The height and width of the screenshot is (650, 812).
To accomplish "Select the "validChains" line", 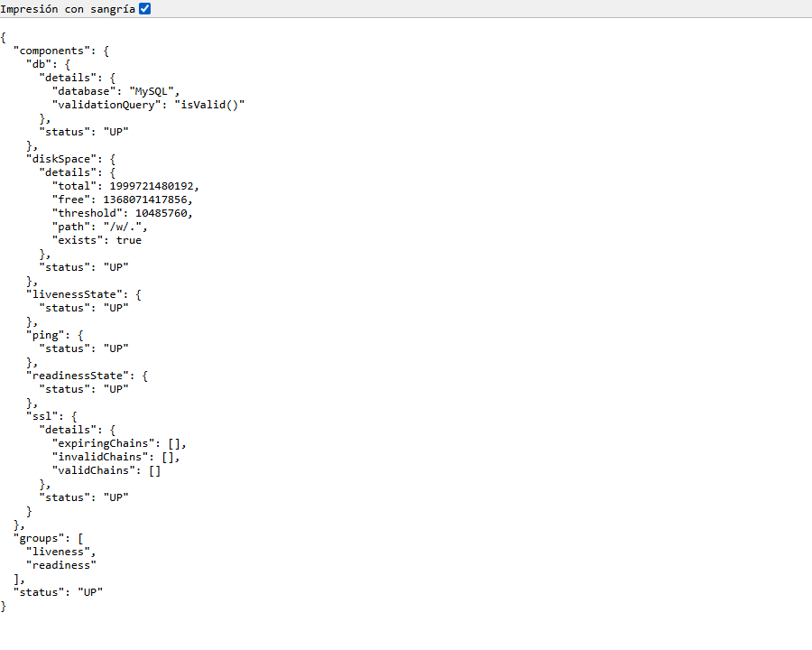I will 106,470.
